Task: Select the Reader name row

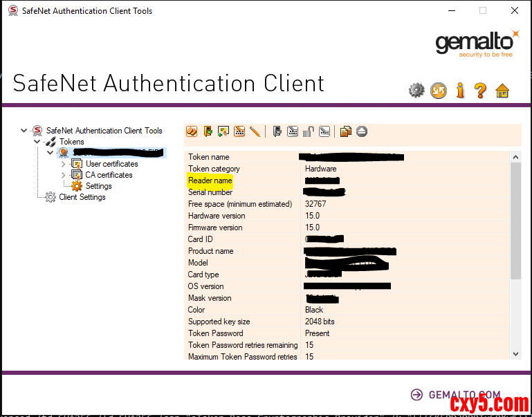Action: tap(210, 180)
